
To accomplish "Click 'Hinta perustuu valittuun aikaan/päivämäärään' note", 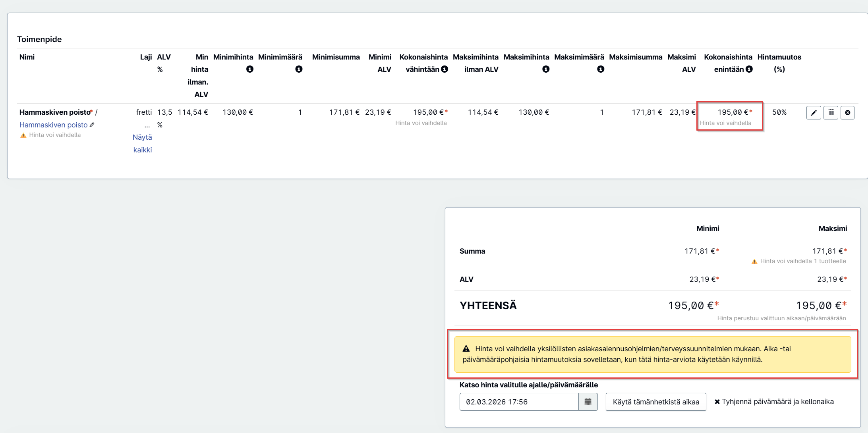I will [x=781, y=318].
